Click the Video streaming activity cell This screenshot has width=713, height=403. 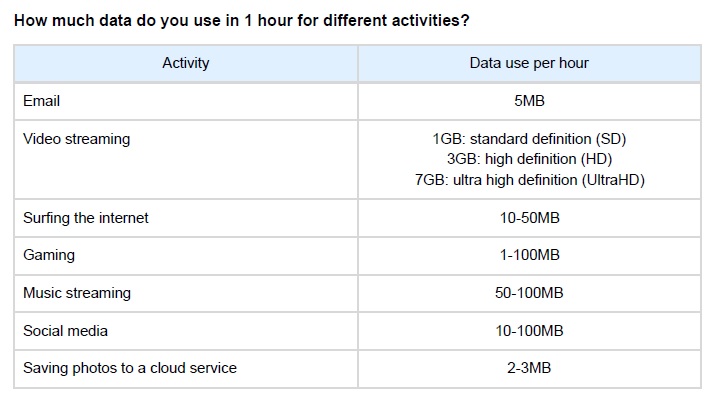[x=77, y=139]
